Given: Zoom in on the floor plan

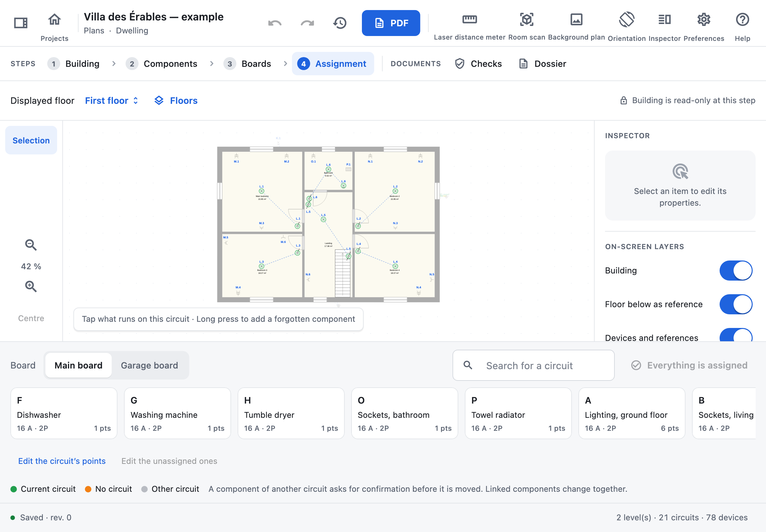Looking at the screenshot, I should coord(31,286).
